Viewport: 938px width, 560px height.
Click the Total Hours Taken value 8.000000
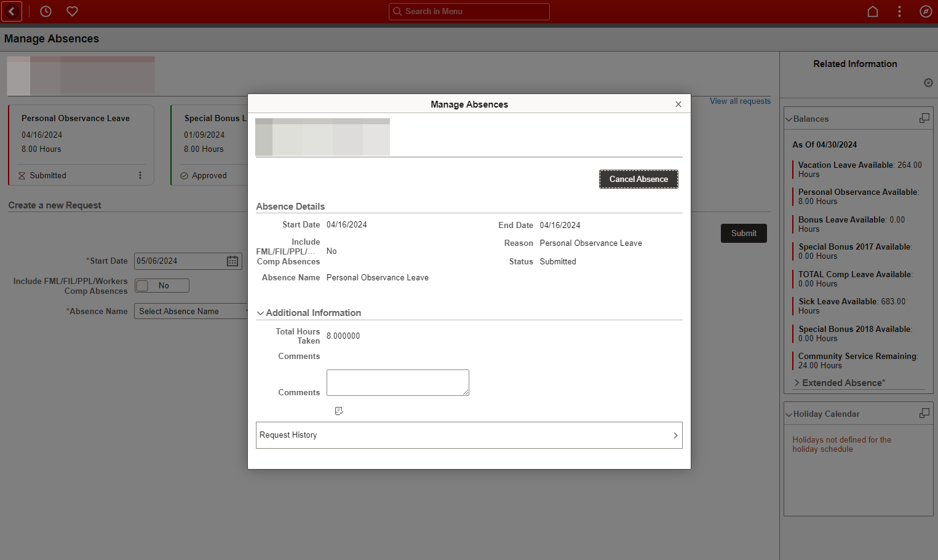click(x=343, y=336)
